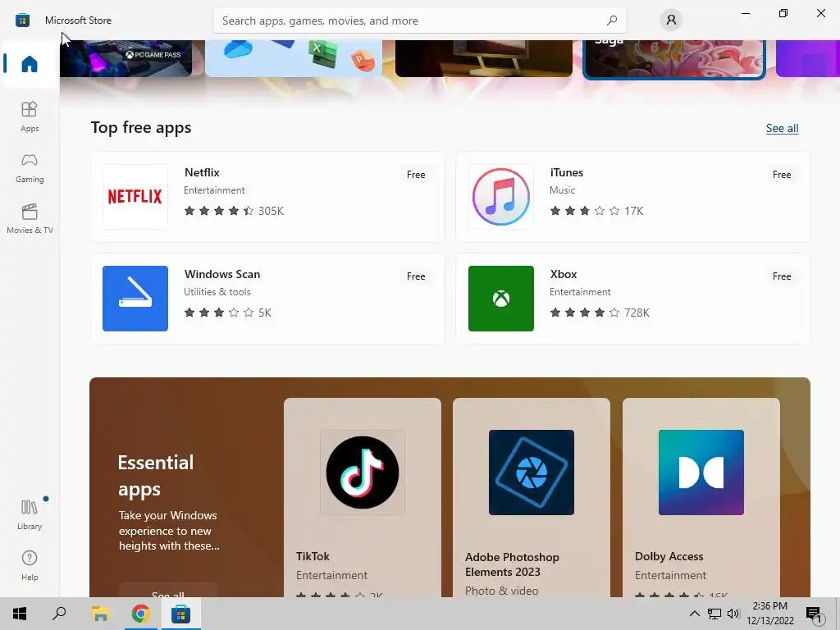Click the Netflix title text

pos(202,172)
